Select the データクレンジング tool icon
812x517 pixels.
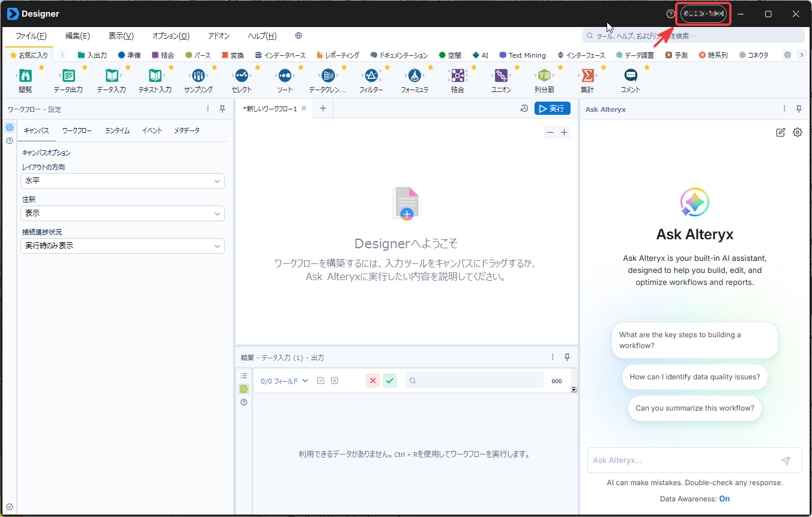click(328, 76)
